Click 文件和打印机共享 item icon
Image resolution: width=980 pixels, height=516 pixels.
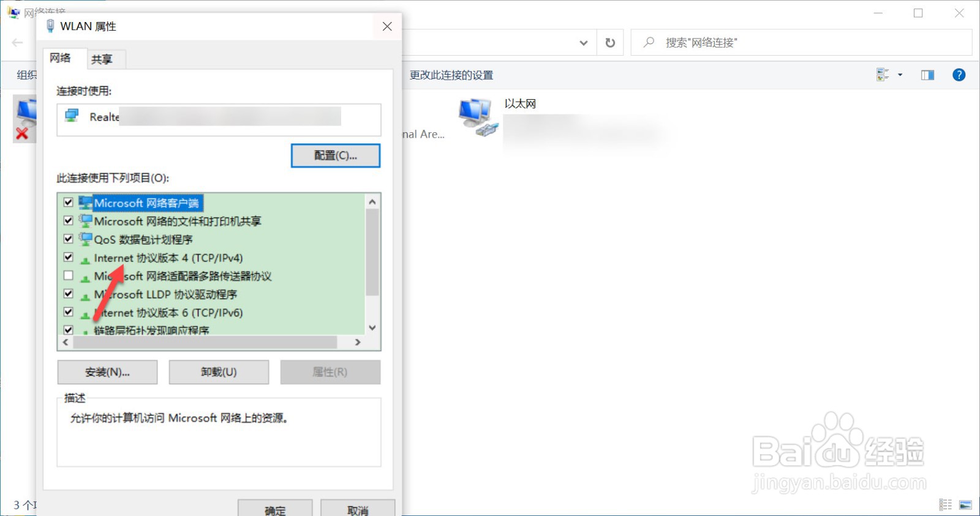85,221
